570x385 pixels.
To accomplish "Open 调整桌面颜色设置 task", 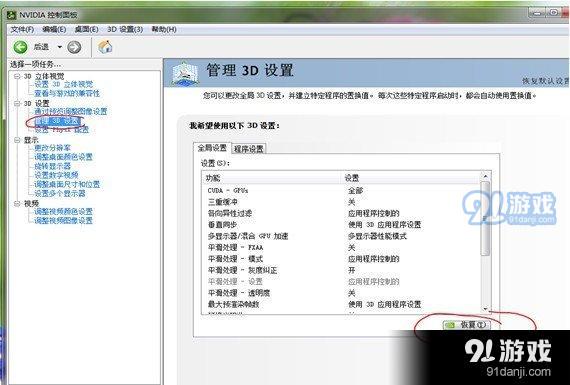I will pos(63,157).
